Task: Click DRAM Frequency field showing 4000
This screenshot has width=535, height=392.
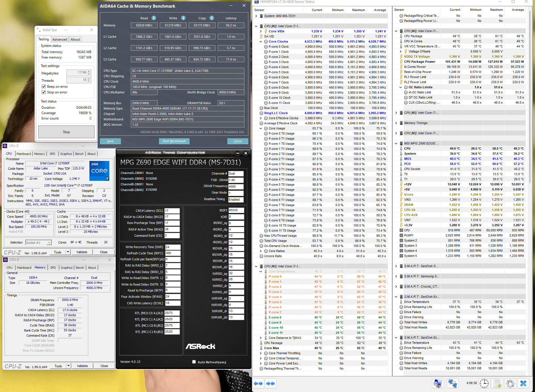Action: pyautogui.click(x=236, y=186)
